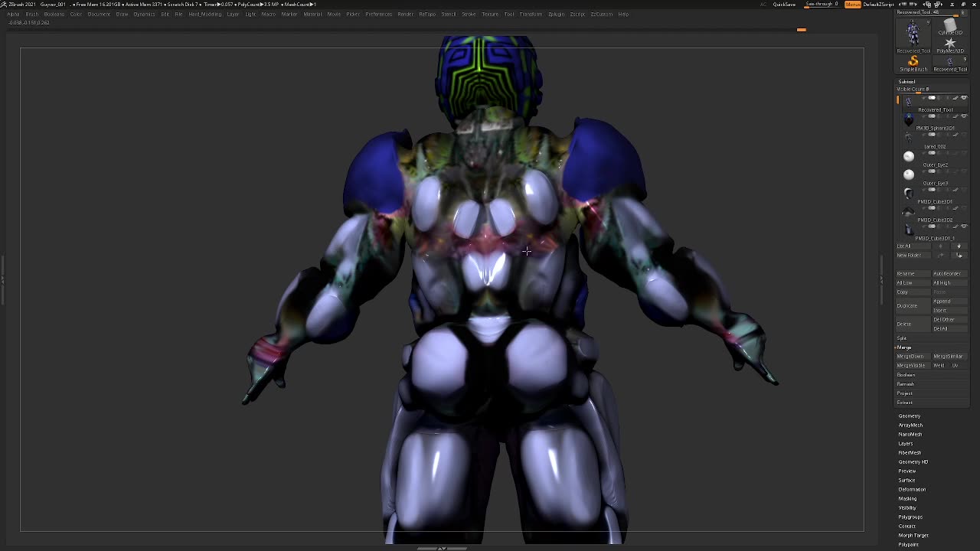Create a New Folder in subtool list
Image resolution: width=980 pixels, height=551 pixels.
[x=913, y=255]
